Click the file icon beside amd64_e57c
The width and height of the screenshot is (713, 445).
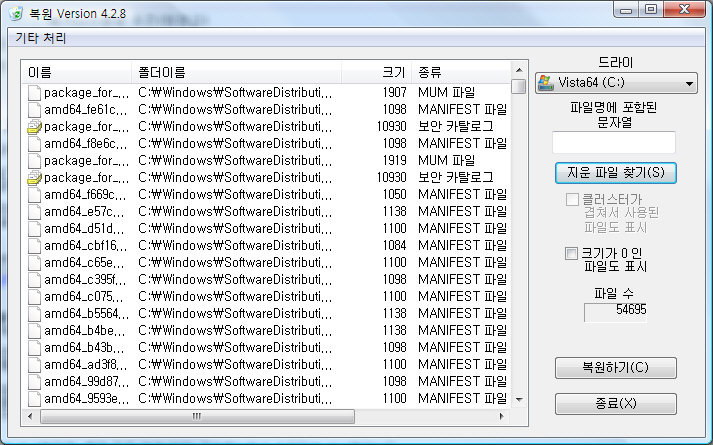click(35, 212)
